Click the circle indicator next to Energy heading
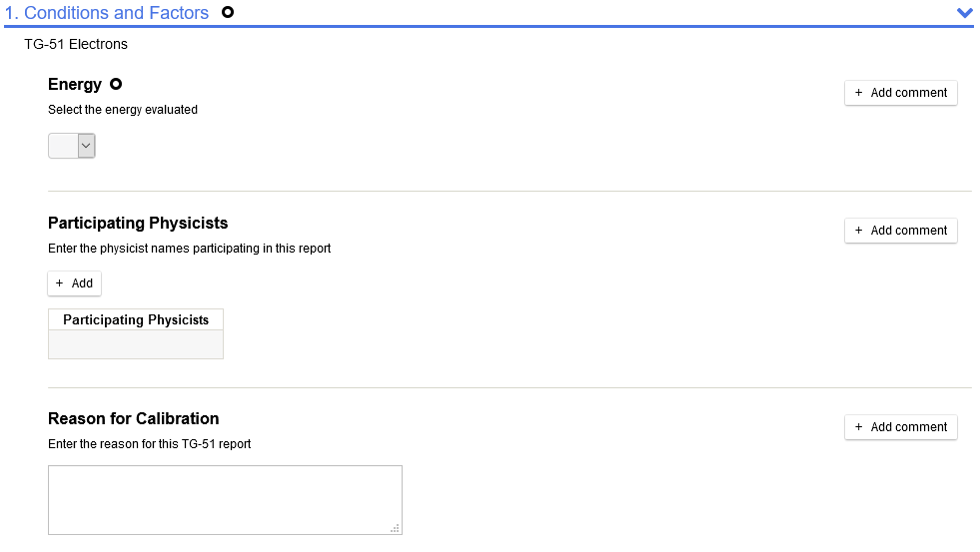980x552 pixels. click(116, 85)
